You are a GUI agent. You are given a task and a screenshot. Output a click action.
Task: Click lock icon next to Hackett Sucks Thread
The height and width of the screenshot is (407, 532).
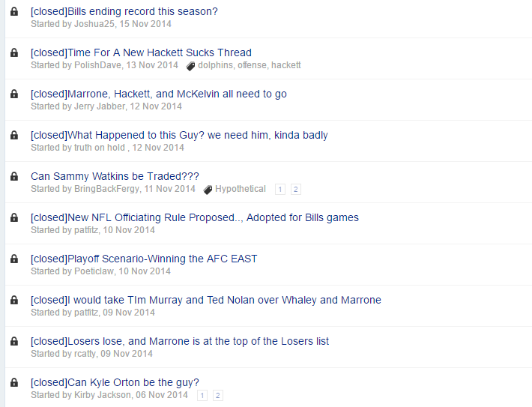point(14,52)
